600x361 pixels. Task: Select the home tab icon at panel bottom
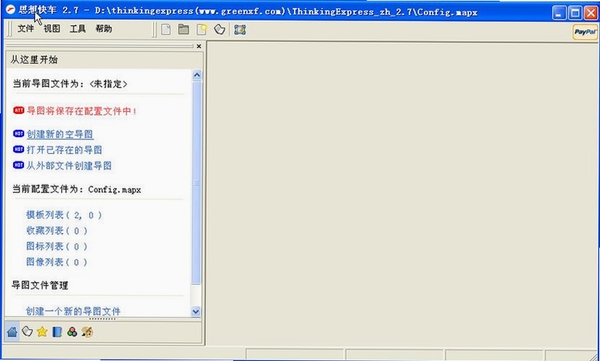tap(12, 332)
